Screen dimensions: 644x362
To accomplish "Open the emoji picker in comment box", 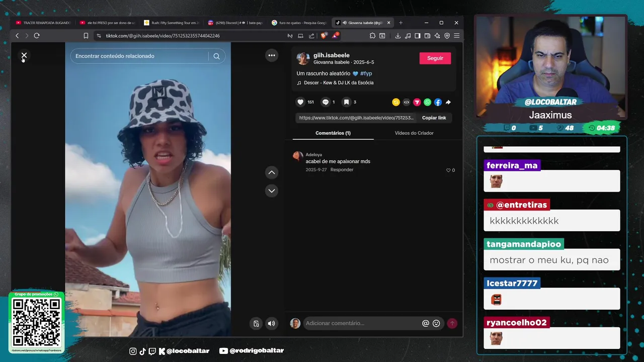I will click(x=436, y=323).
